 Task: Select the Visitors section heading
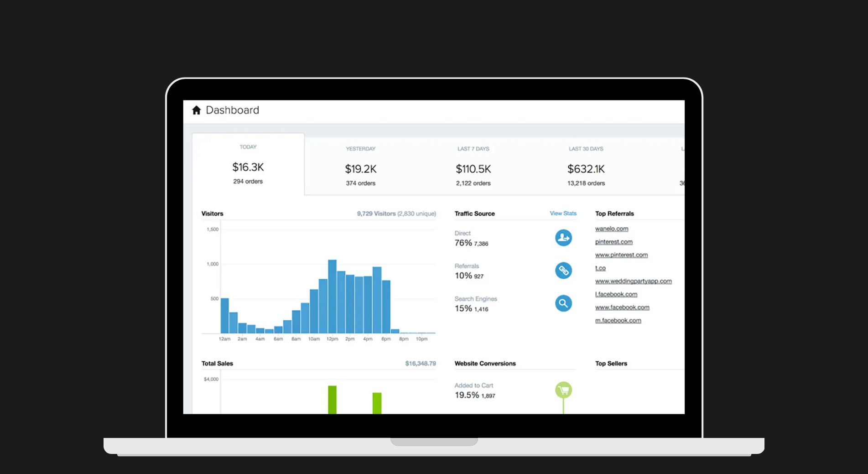[x=212, y=214]
